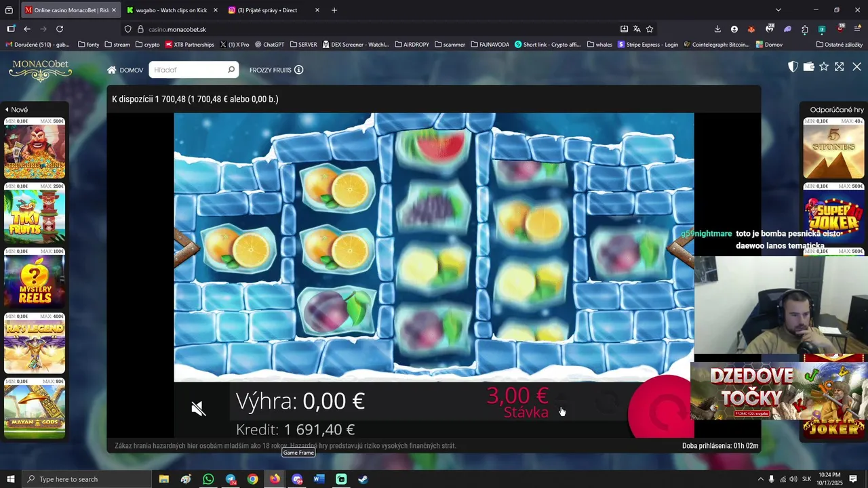Screen dimensions: 868x488
Task: Close the wugabo Kick tab
Action: coord(216,10)
